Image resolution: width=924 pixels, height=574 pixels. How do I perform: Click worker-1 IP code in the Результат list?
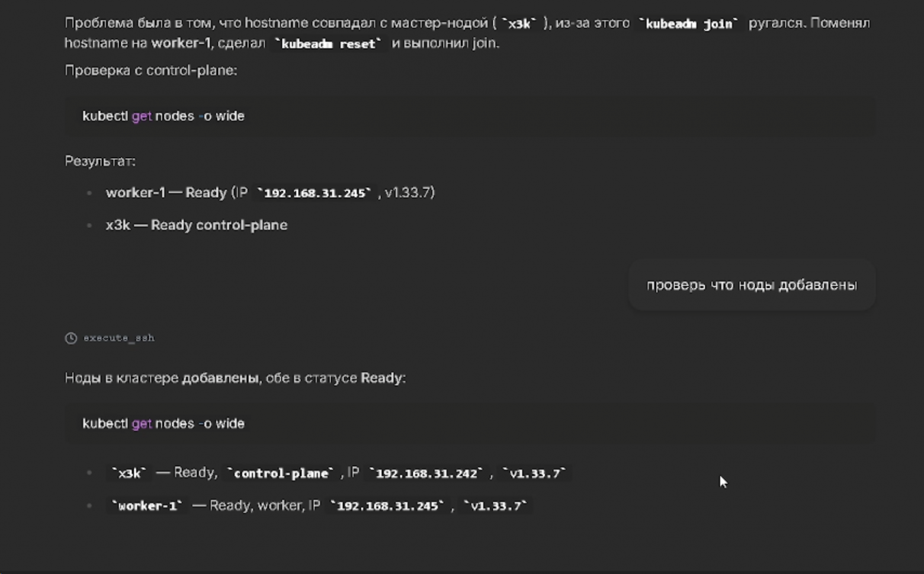pyautogui.click(x=314, y=194)
